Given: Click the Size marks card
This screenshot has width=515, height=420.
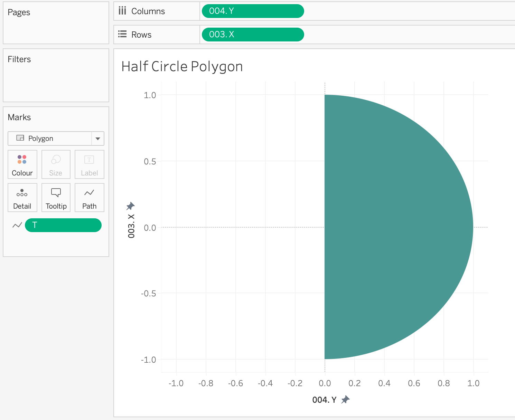Looking at the screenshot, I should click(56, 164).
